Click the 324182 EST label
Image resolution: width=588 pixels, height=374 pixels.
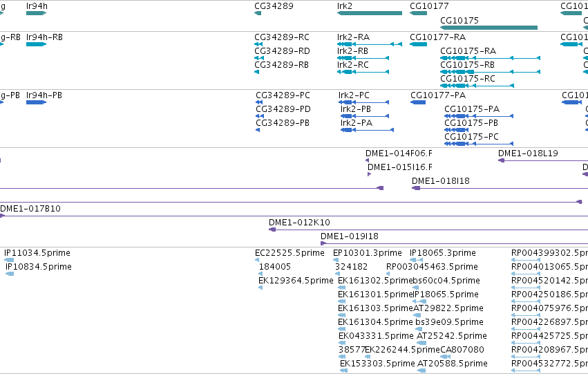(351, 267)
